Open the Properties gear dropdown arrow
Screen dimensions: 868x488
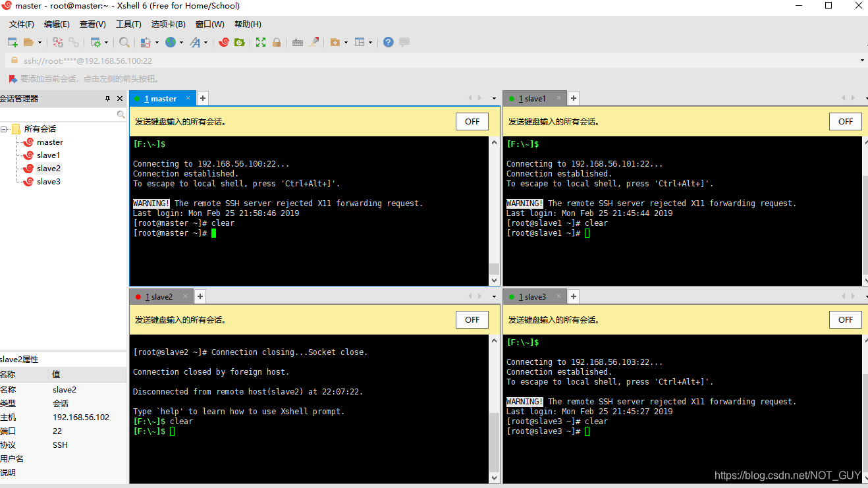pos(107,43)
